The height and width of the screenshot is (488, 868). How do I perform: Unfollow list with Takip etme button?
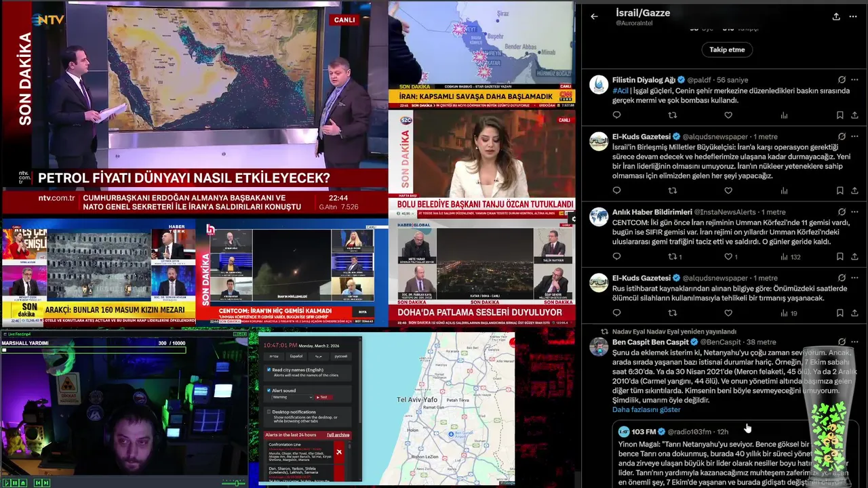727,49
